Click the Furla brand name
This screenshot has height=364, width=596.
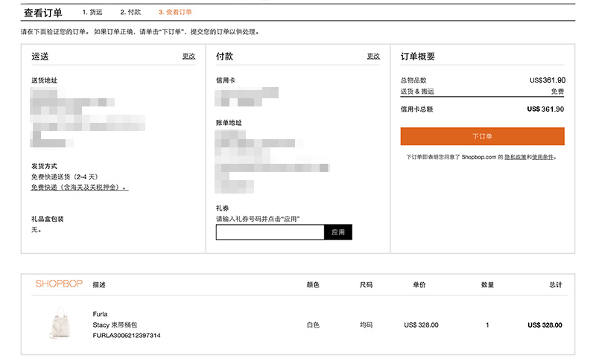click(x=100, y=314)
